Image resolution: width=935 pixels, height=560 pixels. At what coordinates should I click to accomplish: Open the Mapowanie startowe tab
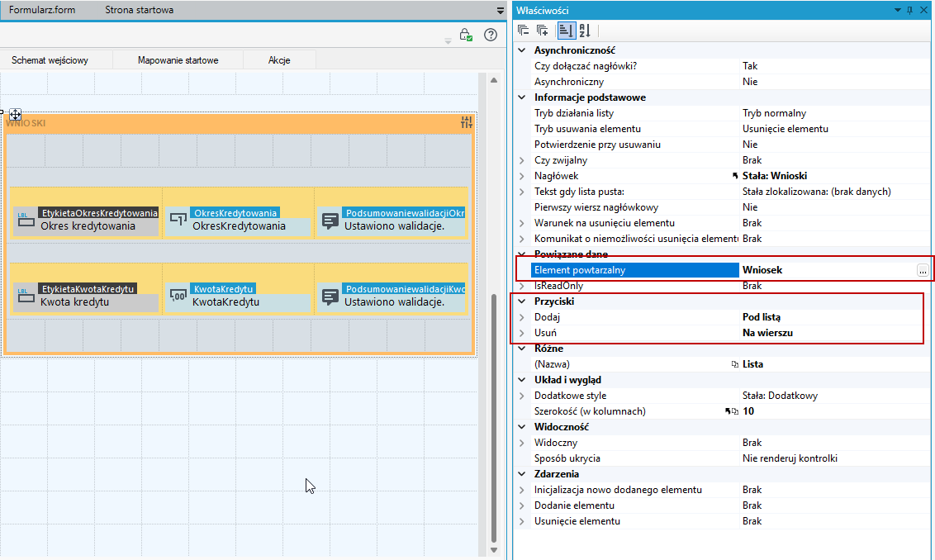click(x=178, y=60)
